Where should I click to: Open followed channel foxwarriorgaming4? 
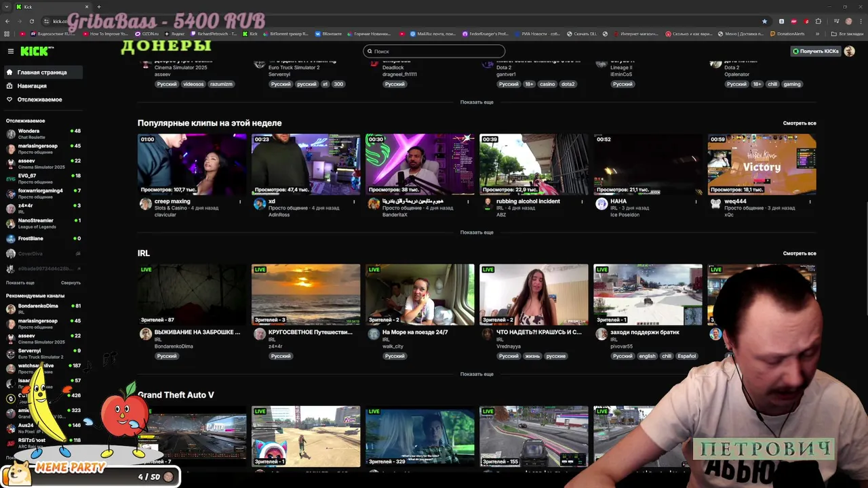click(43, 193)
